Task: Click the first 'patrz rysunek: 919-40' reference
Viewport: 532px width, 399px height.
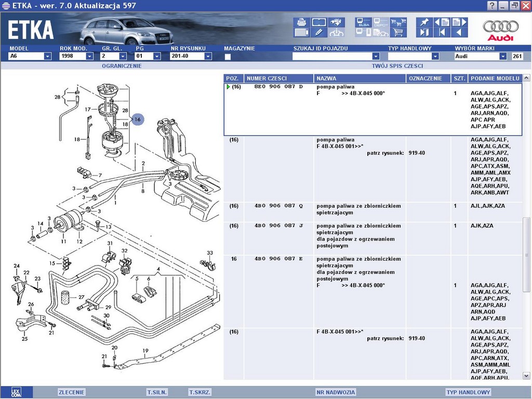Action: [395, 153]
